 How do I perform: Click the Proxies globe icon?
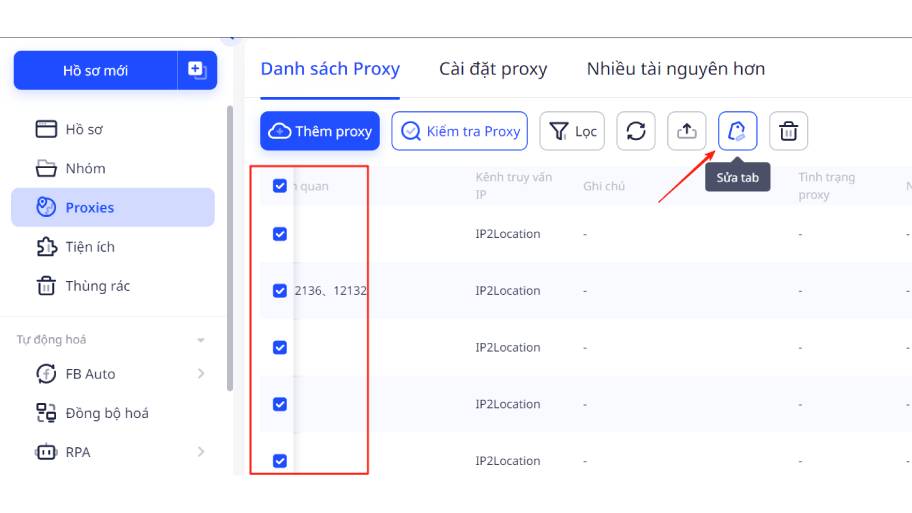point(46,206)
